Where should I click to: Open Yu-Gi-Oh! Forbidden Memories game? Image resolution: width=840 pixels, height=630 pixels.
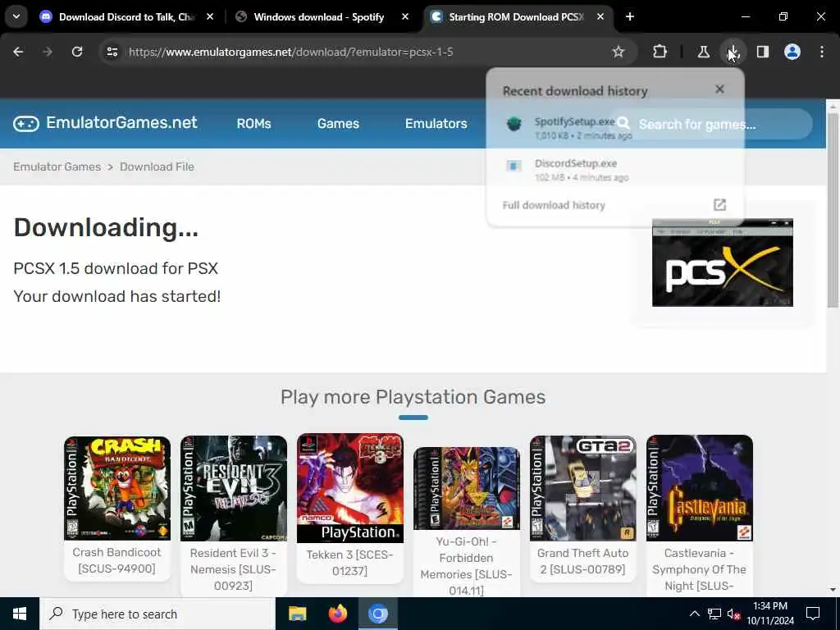pyautogui.click(x=466, y=522)
